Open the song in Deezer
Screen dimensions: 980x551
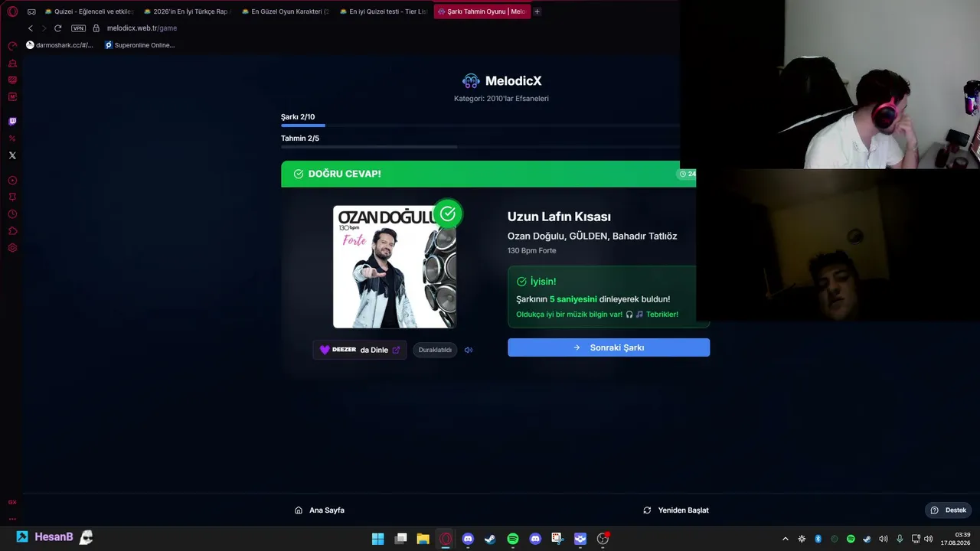(360, 350)
